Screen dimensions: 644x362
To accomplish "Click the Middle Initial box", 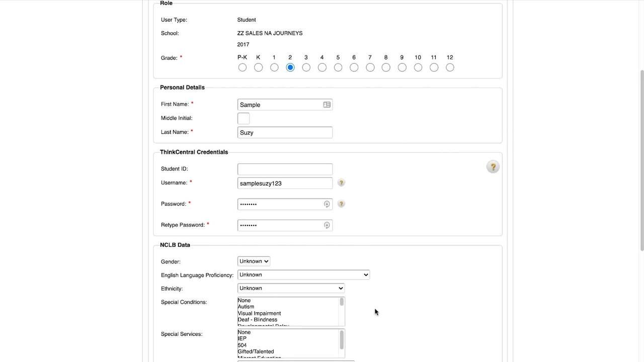I will (x=244, y=119).
